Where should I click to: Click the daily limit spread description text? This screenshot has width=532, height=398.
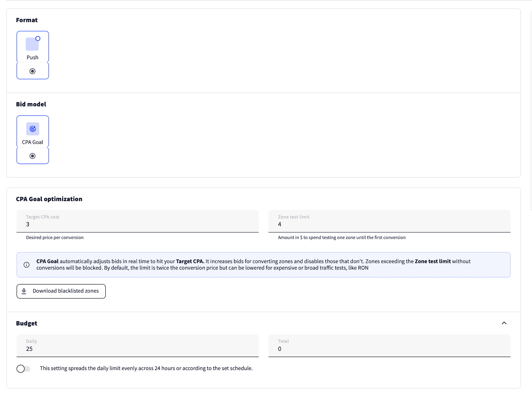point(146,368)
